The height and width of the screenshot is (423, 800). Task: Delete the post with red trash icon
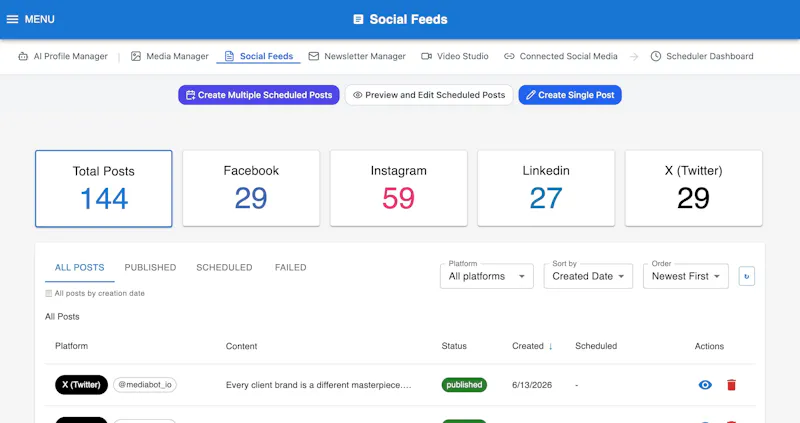731,385
